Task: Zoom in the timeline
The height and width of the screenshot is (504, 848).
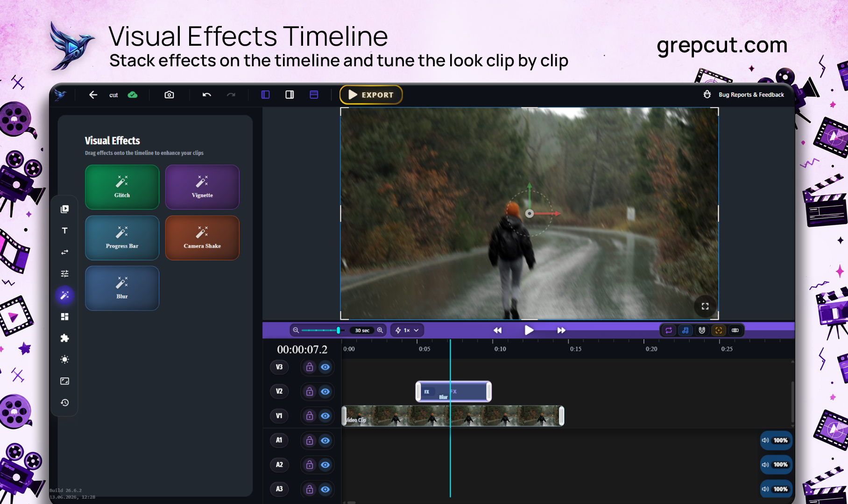Action: click(380, 330)
